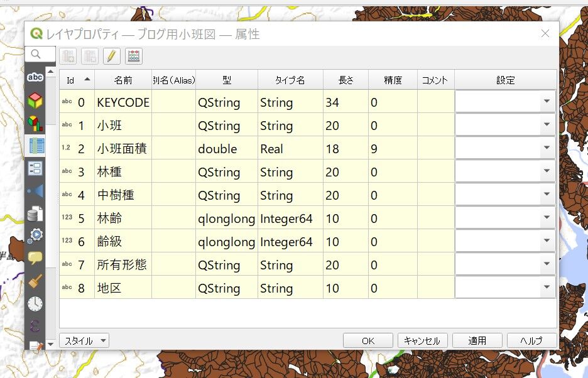The height and width of the screenshot is (378, 588).
Task: Click the 設定 column header
Action: (x=506, y=80)
